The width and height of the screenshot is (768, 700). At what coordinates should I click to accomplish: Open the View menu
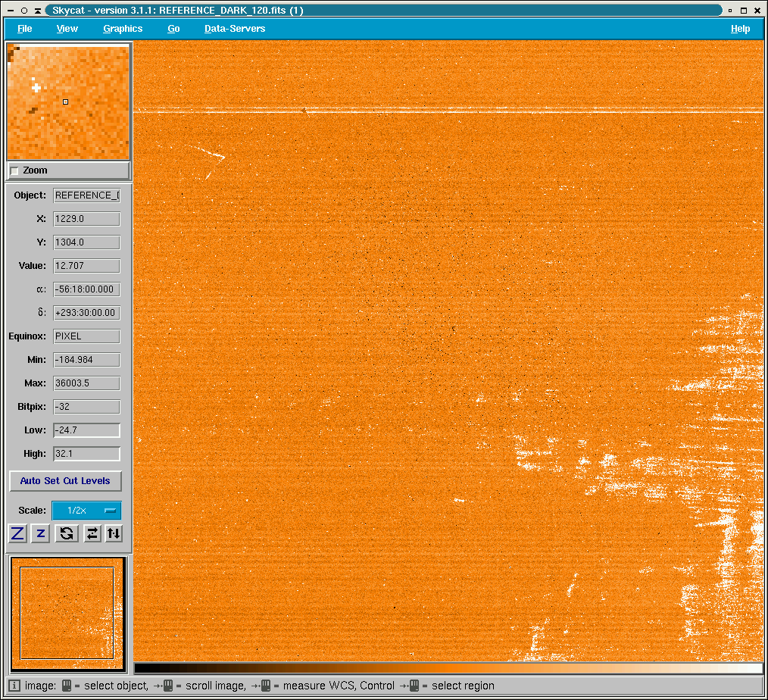pyautogui.click(x=67, y=29)
